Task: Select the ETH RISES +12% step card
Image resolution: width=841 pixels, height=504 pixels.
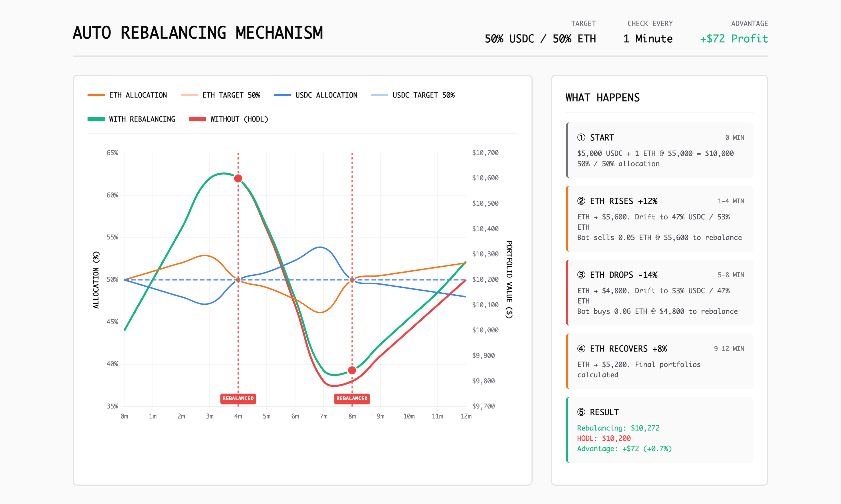Action: (x=660, y=219)
